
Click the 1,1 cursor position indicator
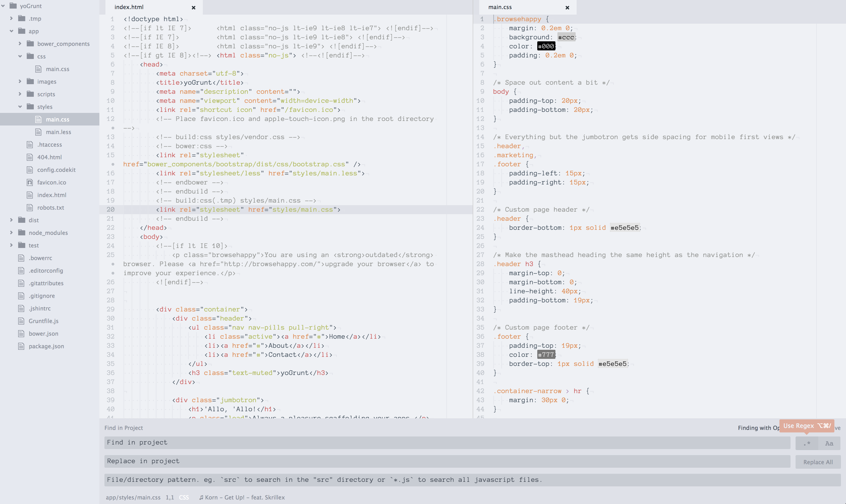(x=170, y=497)
